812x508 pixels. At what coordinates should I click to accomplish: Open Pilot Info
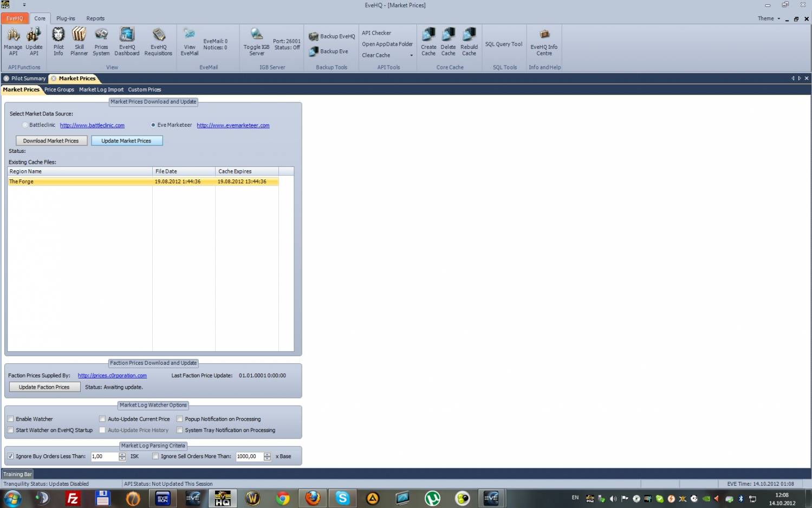(x=59, y=42)
